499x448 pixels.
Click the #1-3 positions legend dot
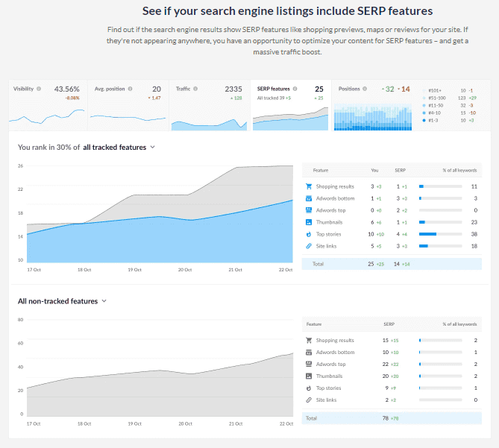tap(424, 120)
